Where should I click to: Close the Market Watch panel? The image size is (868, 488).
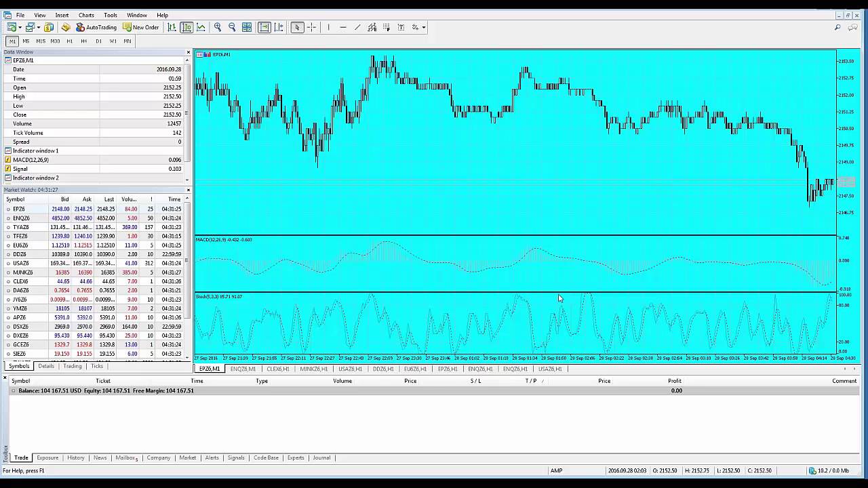pyautogui.click(x=188, y=190)
